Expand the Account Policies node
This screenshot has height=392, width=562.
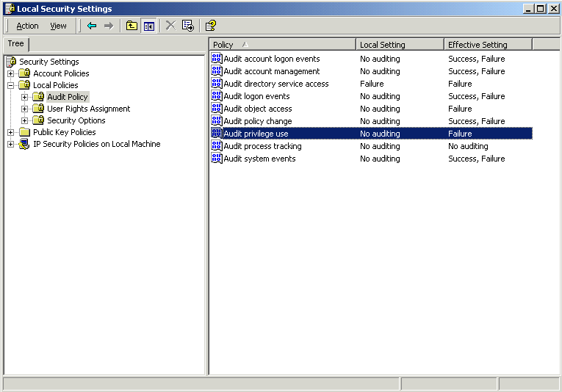pyautogui.click(x=11, y=73)
